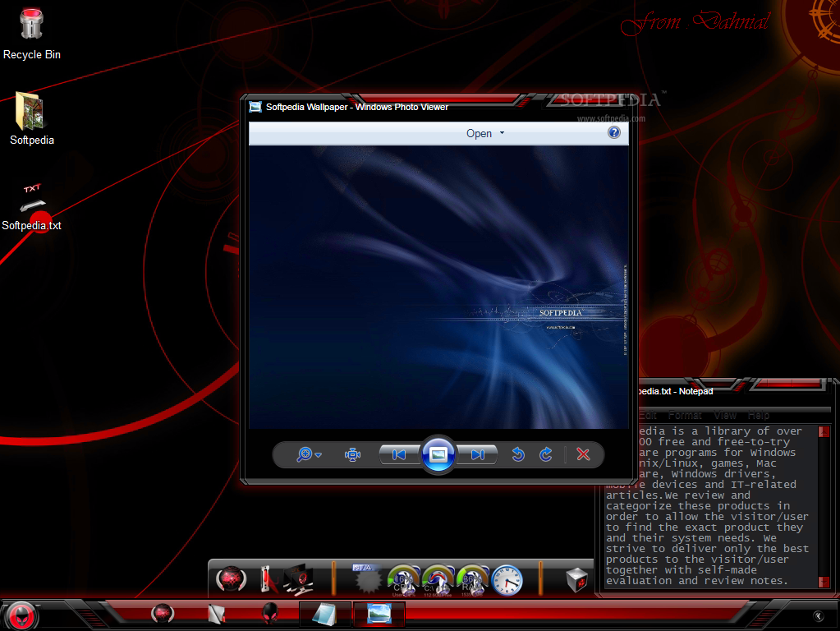Click the silver tablet-shaped icon on the taskbar
This screenshot has width=840, height=631.
tap(217, 614)
